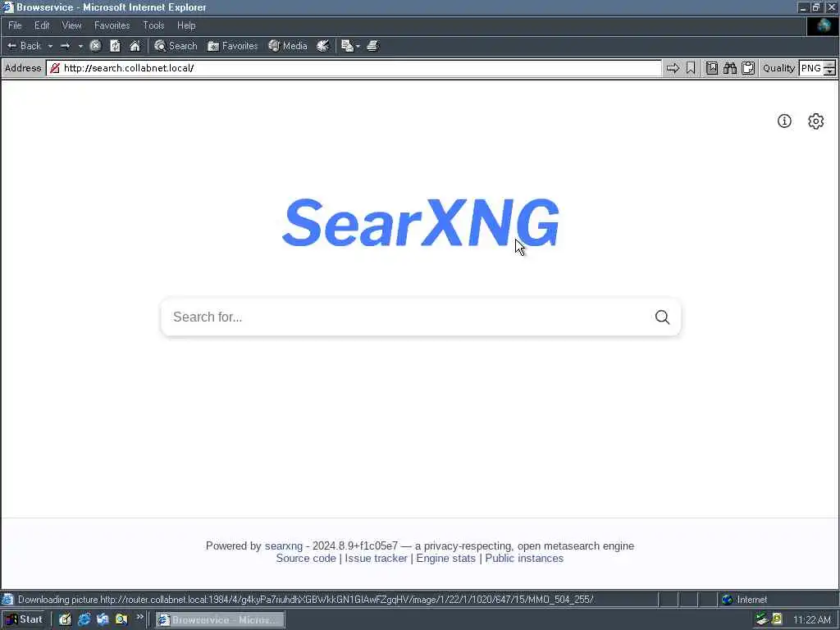The image size is (840, 630).
Task: Open the Source code link
Action: (306, 558)
